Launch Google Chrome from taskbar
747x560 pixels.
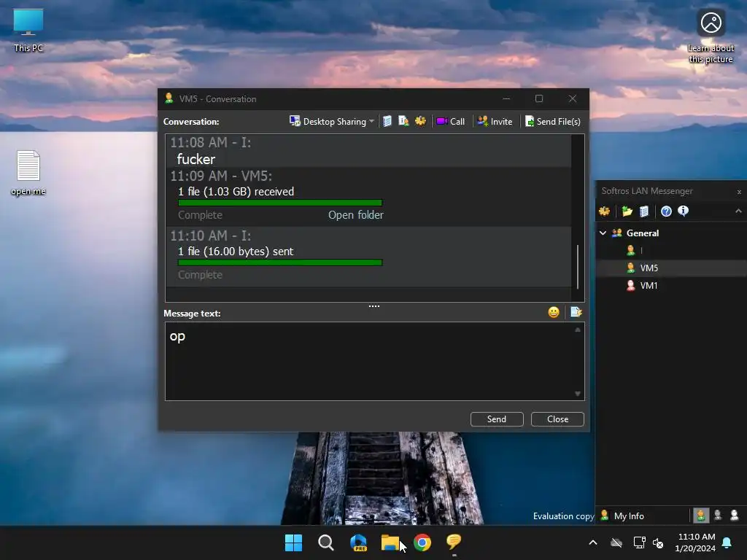(x=422, y=542)
